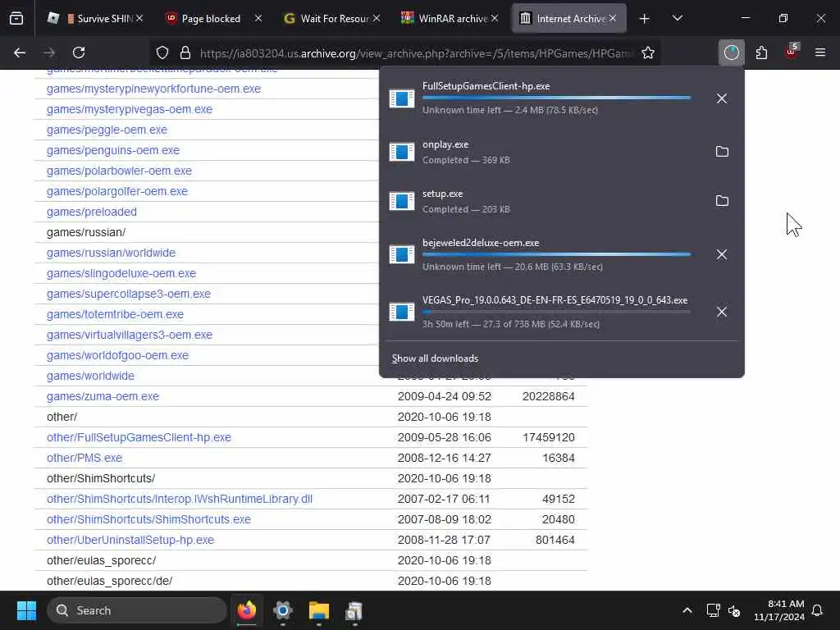840x630 pixels.
Task: Open Interop.IWshRuntimeLibrary.dll link
Action: coord(180,499)
